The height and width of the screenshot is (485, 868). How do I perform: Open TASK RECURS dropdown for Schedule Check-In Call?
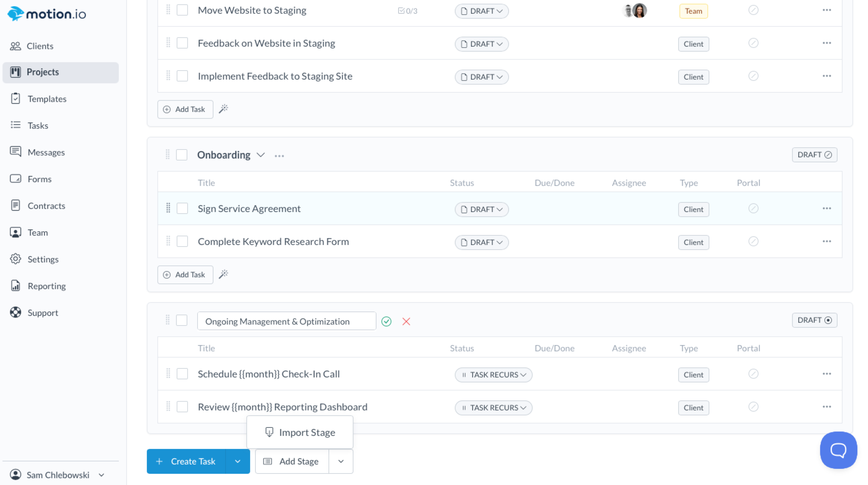point(493,375)
